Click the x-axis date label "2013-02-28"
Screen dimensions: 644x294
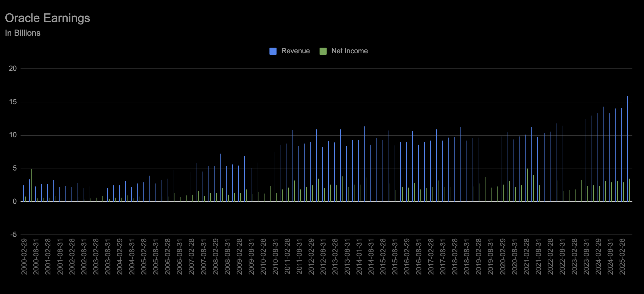click(x=335, y=257)
